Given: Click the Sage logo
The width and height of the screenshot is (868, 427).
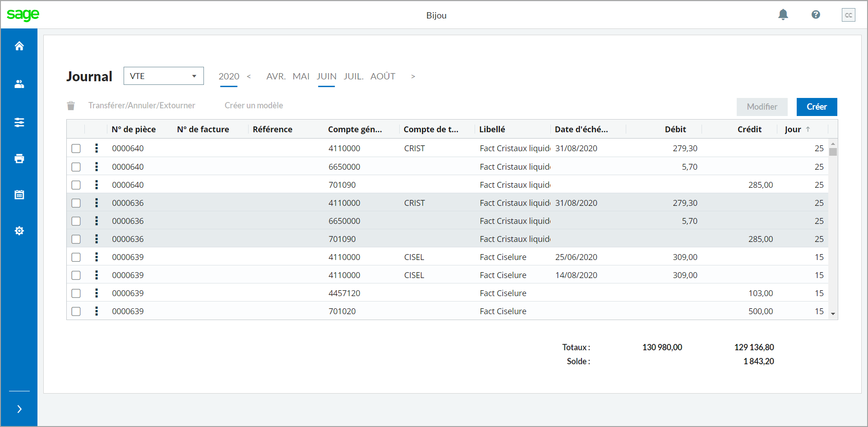Looking at the screenshot, I should (x=23, y=14).
